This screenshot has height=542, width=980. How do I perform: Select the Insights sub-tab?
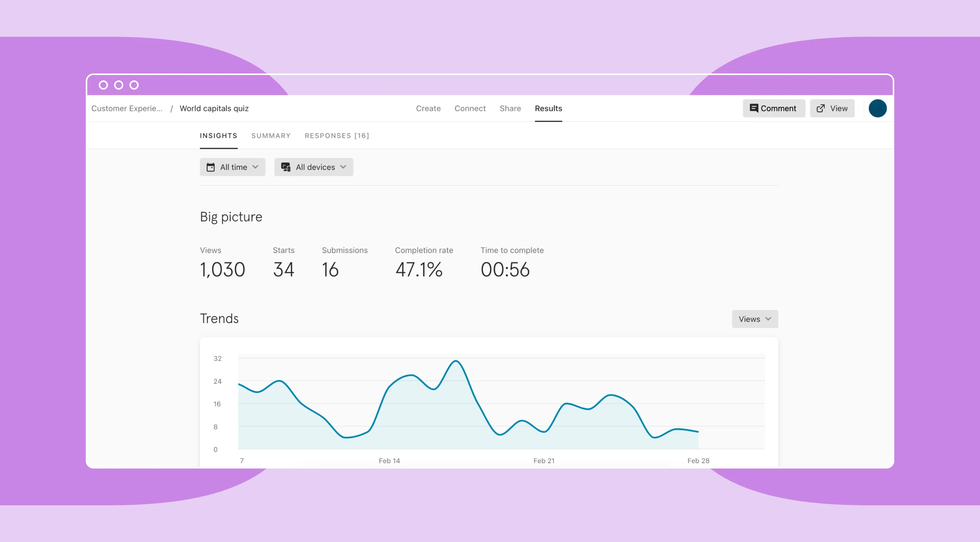pos(219,136)
